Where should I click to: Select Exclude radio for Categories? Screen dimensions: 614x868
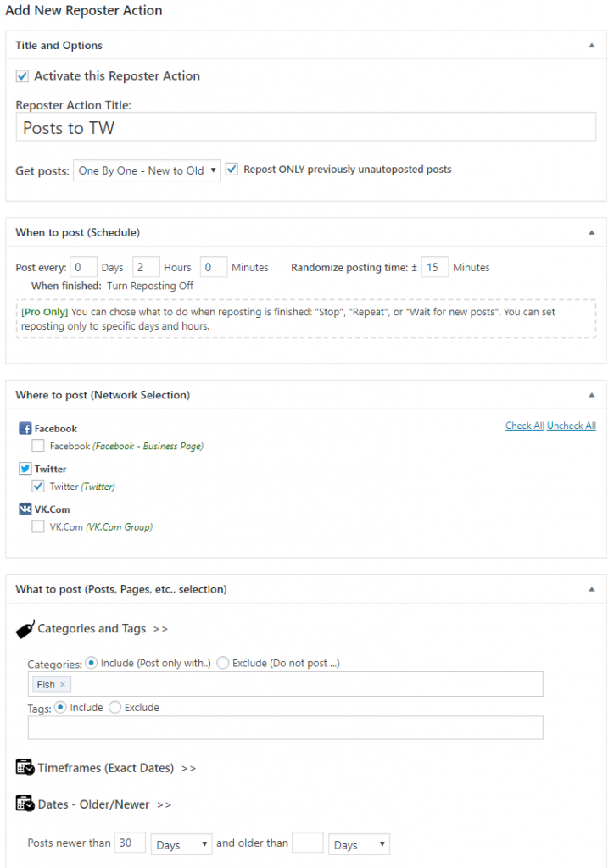(x=223, y=663)
